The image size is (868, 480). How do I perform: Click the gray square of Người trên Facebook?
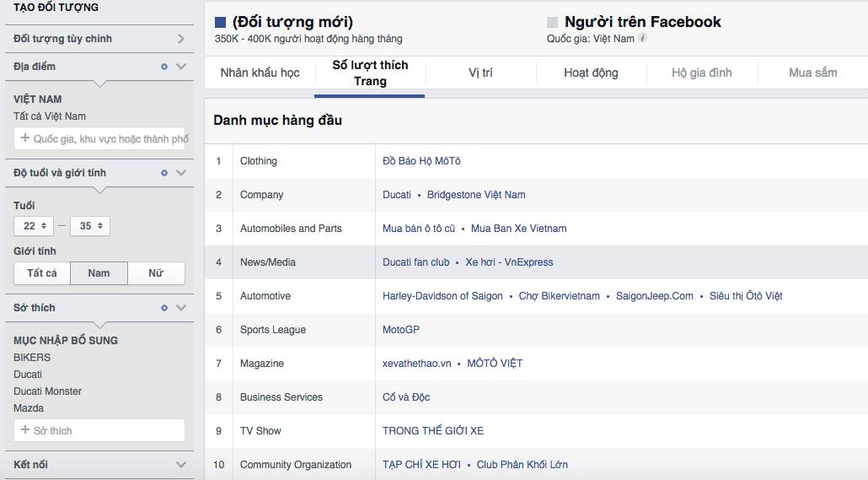tap(552, 22)
